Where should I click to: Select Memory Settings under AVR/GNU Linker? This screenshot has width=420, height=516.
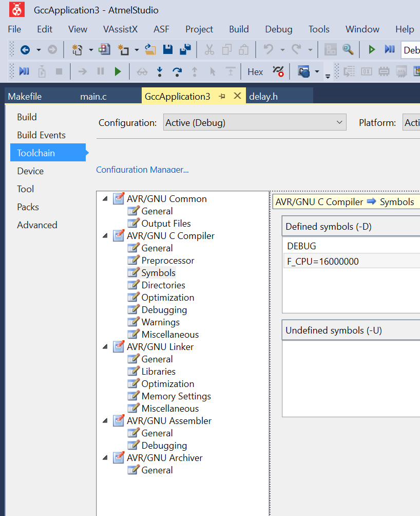coord(176,396)
